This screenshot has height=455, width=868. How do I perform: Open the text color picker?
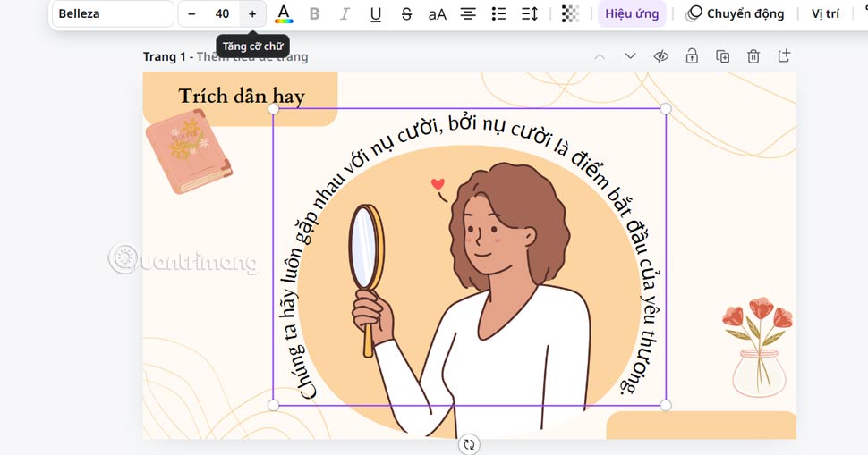(x=284, y=13)
